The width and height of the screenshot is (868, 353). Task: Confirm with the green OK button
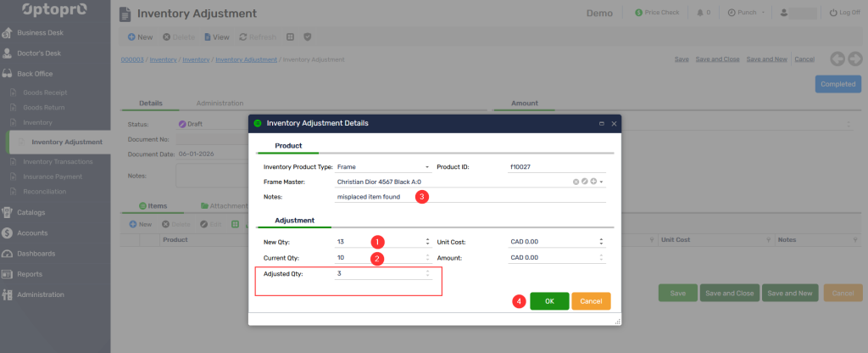(549, 301)
